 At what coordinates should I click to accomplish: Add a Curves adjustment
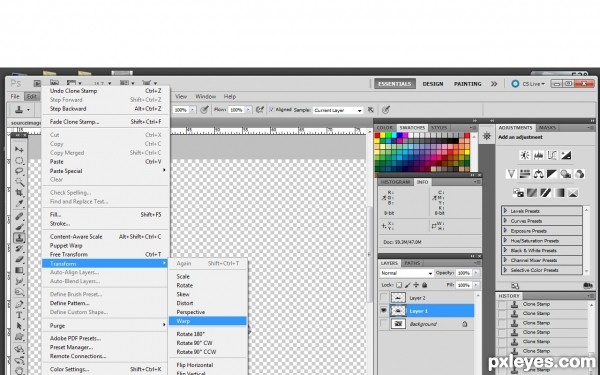tap(552, 155)
